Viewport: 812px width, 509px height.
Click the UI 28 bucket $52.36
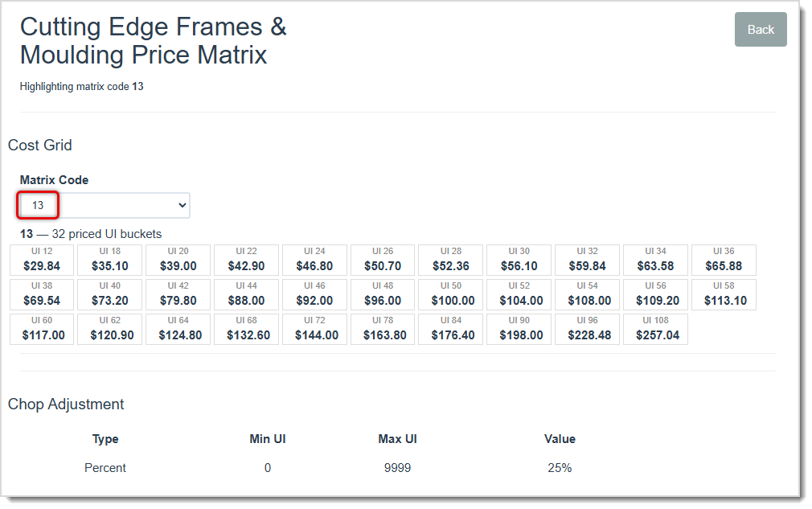451,260
